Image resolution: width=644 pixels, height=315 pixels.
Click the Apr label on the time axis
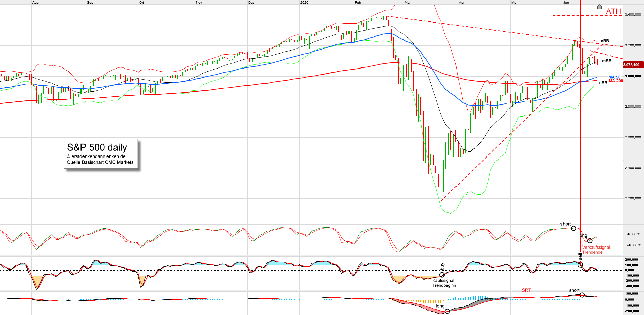click(x=462, y=3)
